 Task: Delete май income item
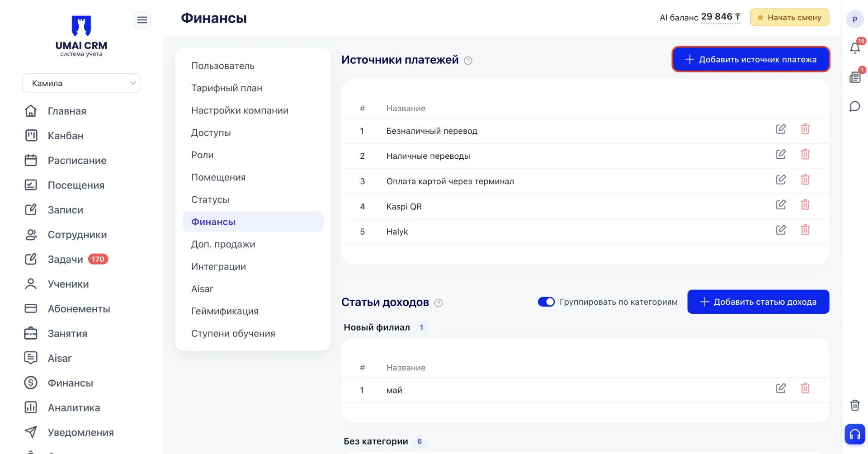[x=805, y=388]
